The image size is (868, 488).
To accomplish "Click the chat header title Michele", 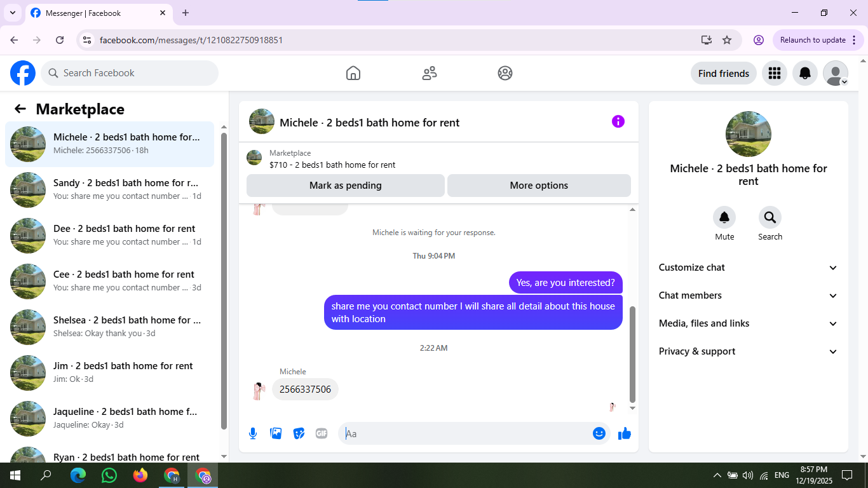I will [369, 123].
